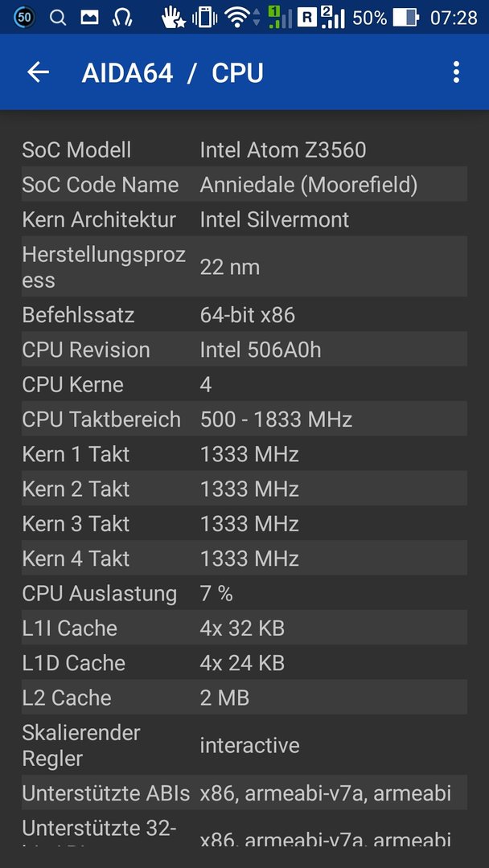Tap the AIDA64 / CPU title
The width and height of the screenshot is (489, 868).
pos(172,73)
